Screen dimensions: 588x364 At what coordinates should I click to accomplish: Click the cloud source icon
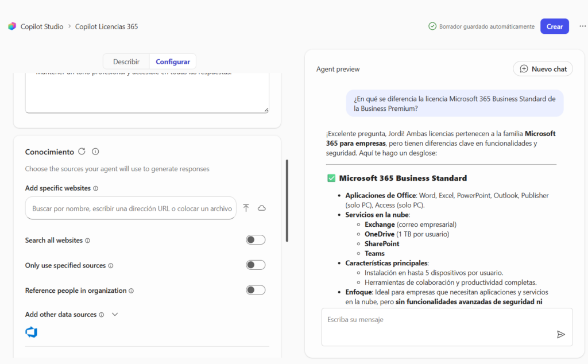click(x=262, y=208)
